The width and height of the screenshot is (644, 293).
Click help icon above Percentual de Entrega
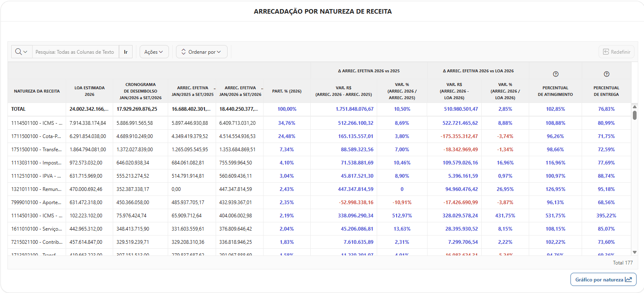click(606, 74)
